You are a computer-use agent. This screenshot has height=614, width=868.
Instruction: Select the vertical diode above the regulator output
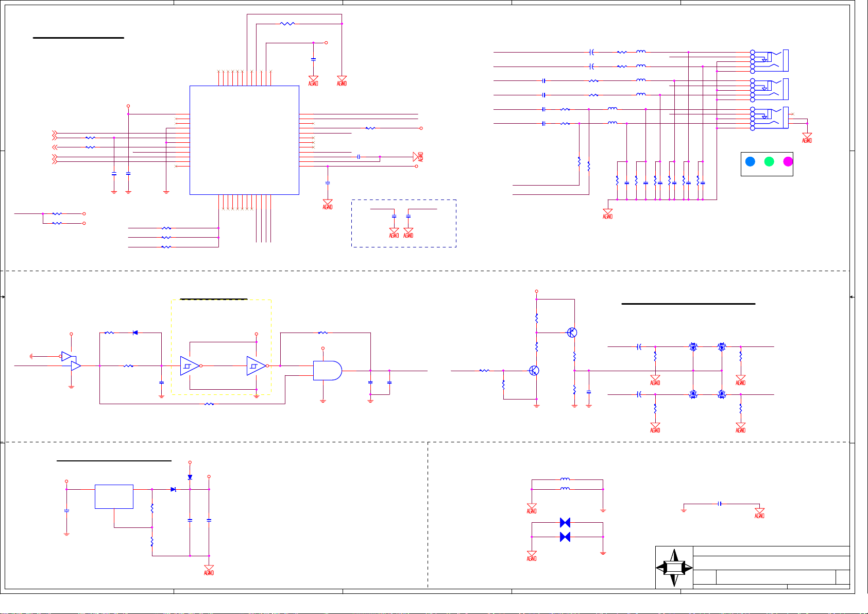(190, 477)
